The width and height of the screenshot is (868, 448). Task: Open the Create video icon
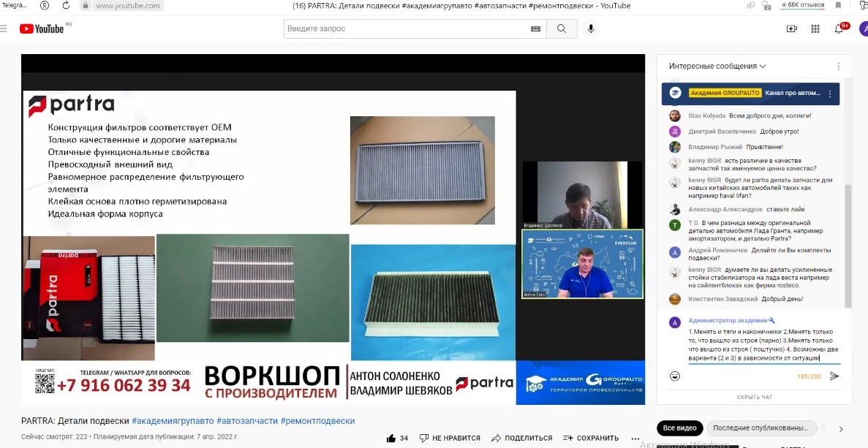click(x=792, y=29)
